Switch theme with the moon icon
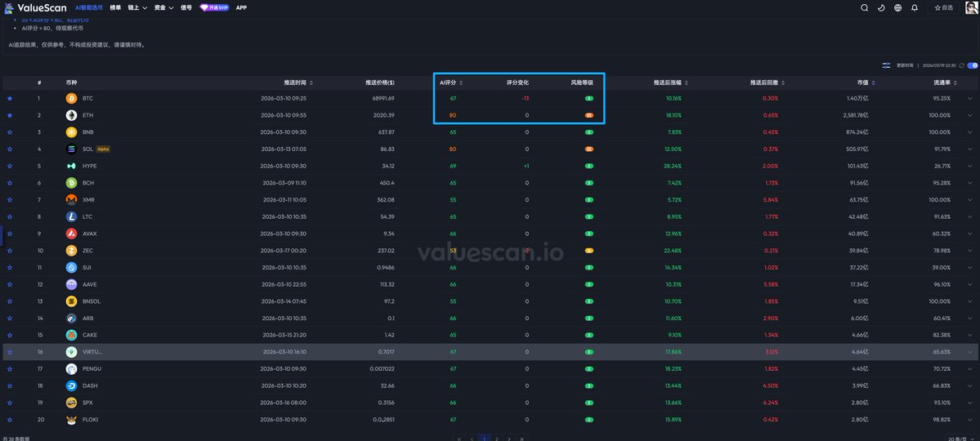The height and width of the screenshot is (441, 980). tap(881, 7)
